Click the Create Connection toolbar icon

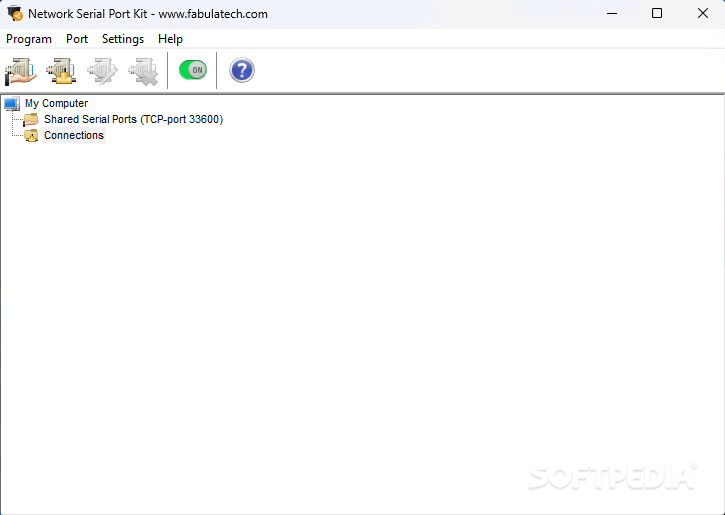61,71
